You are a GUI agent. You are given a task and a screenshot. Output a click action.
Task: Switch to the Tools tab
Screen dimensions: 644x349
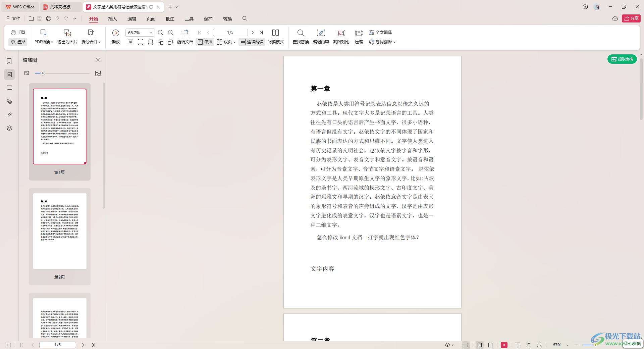(x=189, y=19)
